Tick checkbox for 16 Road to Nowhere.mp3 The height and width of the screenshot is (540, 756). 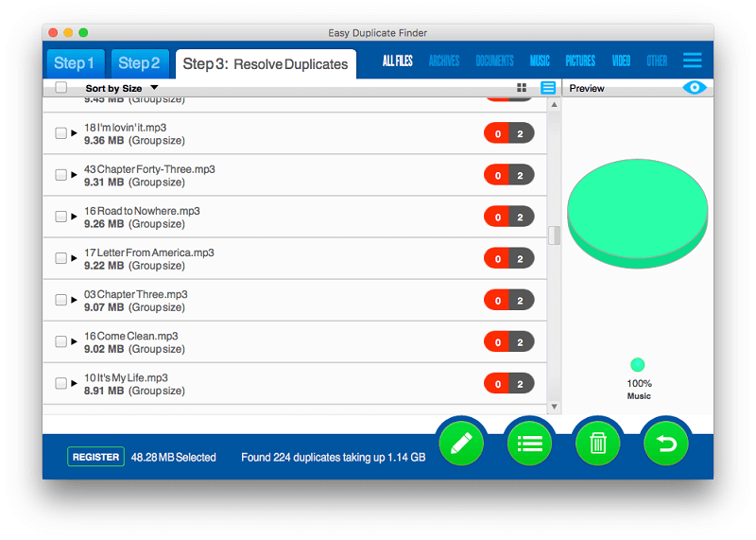(x=60, y=217)
